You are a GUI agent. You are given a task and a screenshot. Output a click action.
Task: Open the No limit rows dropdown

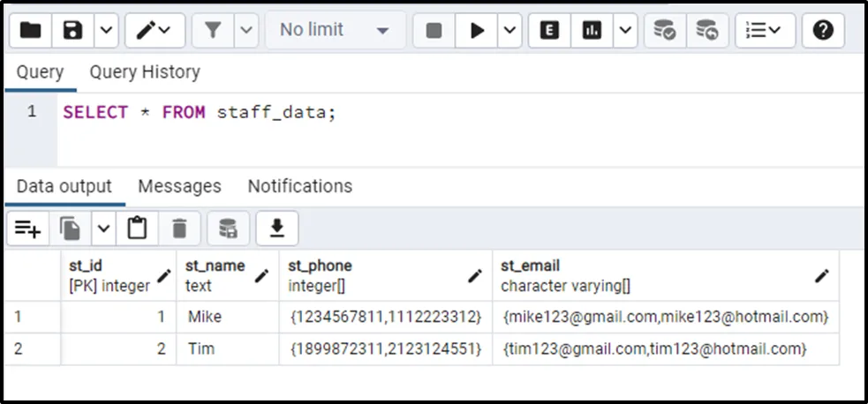pos(334,31)
